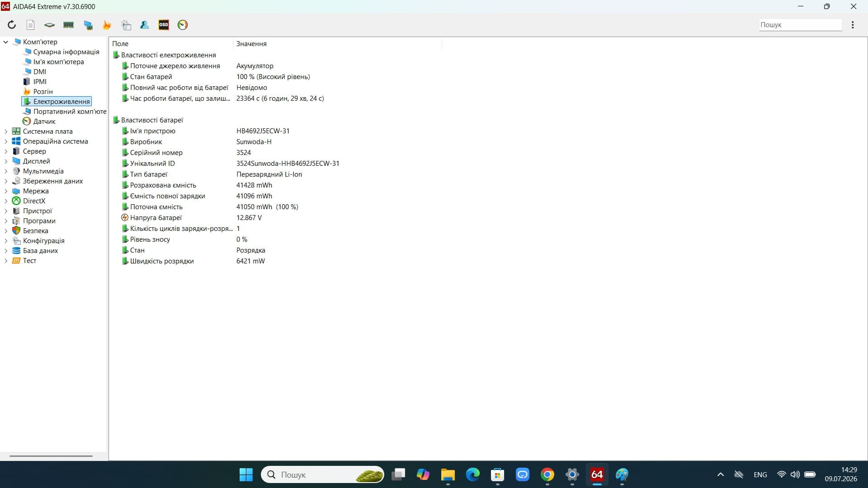Open the Windows Start menu
Screen dimensions: 868x488
click(x=246, y=474)
